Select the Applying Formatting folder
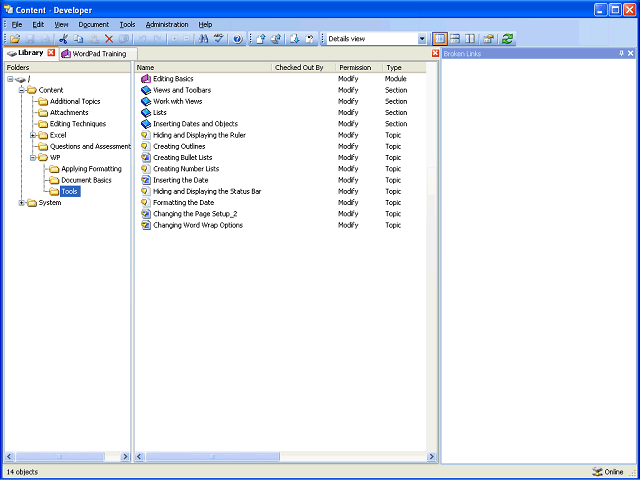The image size is (640, 480). tap(91, 169)
